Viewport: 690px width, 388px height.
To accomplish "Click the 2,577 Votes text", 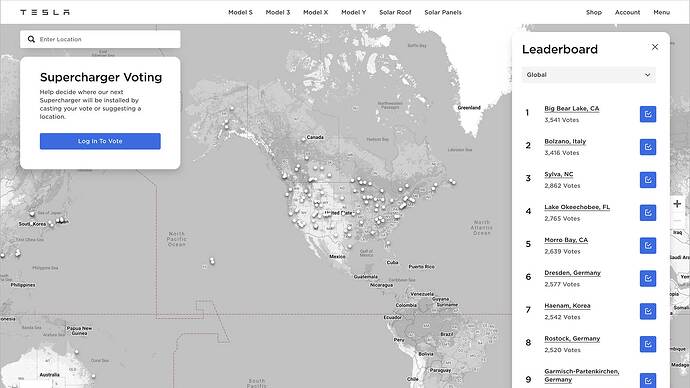I will pos(562,284).
